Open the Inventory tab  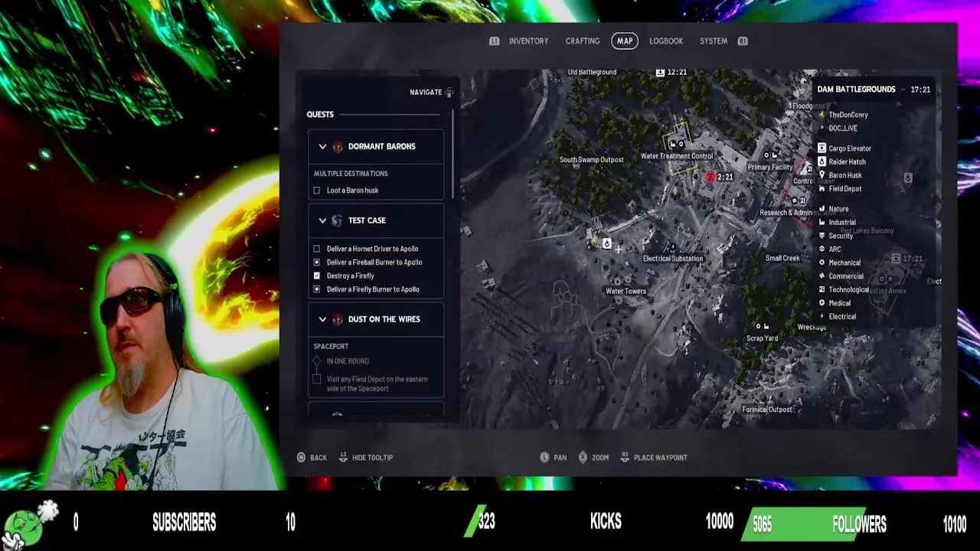(x=528, y=41)
